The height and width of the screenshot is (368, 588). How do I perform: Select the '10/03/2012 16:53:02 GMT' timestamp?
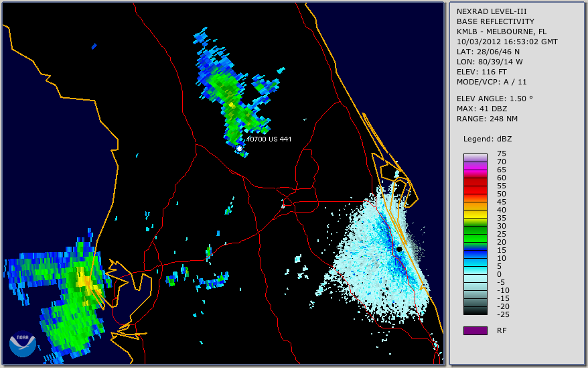pos(507,42)
